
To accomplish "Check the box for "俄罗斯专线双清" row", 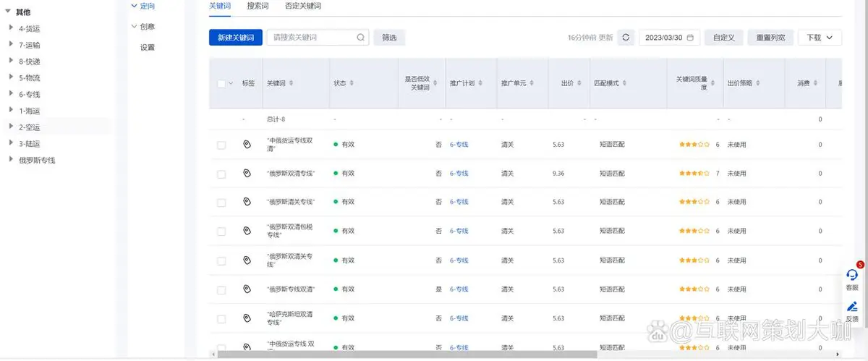I will 221,289.
